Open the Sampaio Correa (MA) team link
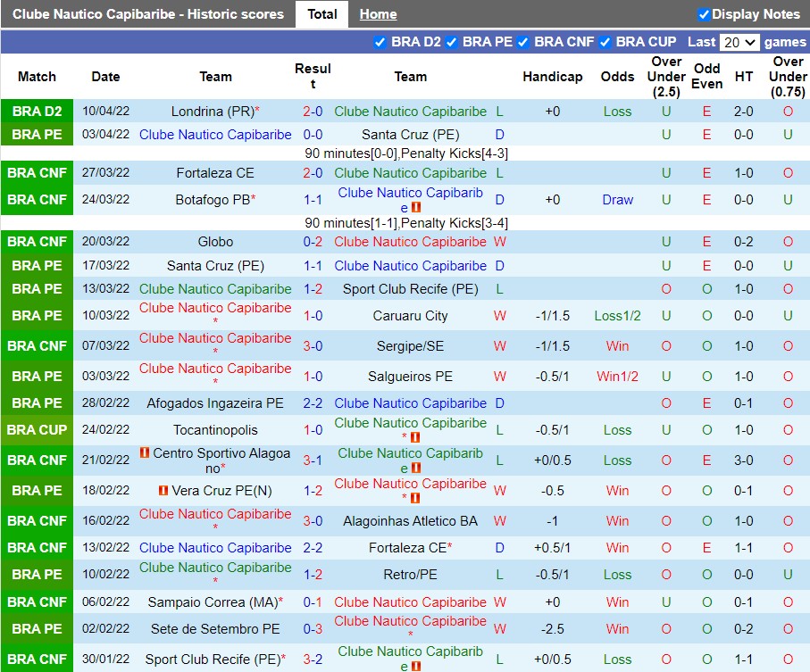This screenshot has width=810, height=672. (x=212, y=602)
